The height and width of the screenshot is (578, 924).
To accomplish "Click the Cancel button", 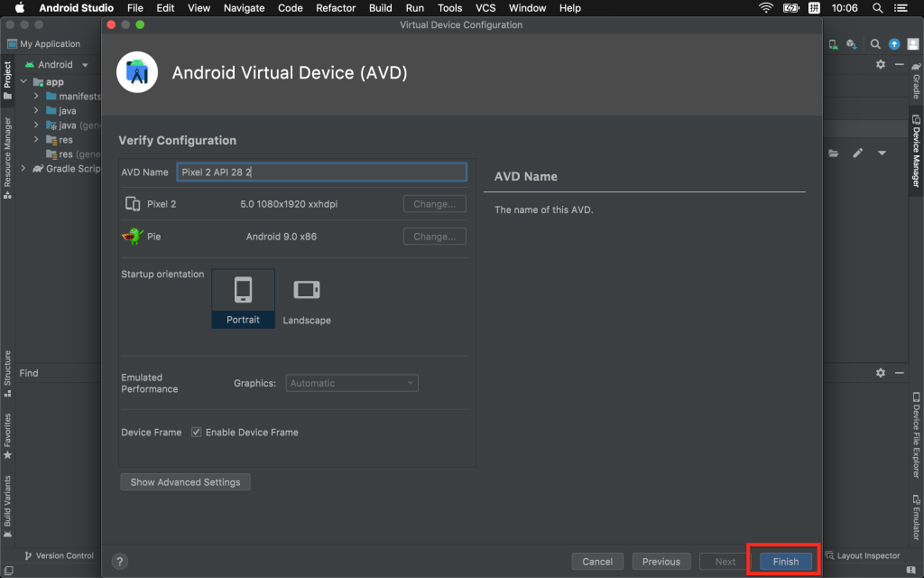I will click(597, 562).
